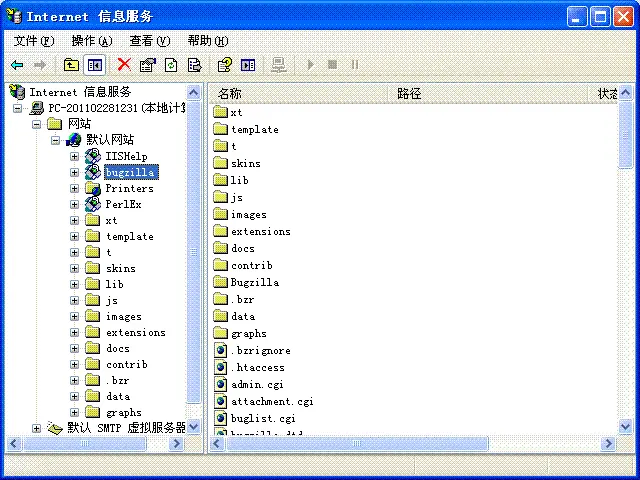Click list pane scroll right arrow
Screen dimensions: 640x480
click(x=608, y=443)
